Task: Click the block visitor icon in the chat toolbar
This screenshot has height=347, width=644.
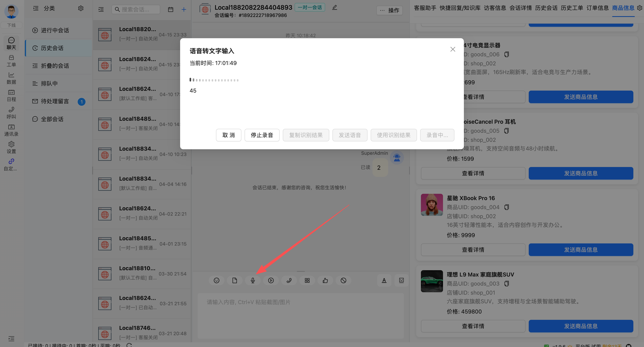Action: [343, 280]
